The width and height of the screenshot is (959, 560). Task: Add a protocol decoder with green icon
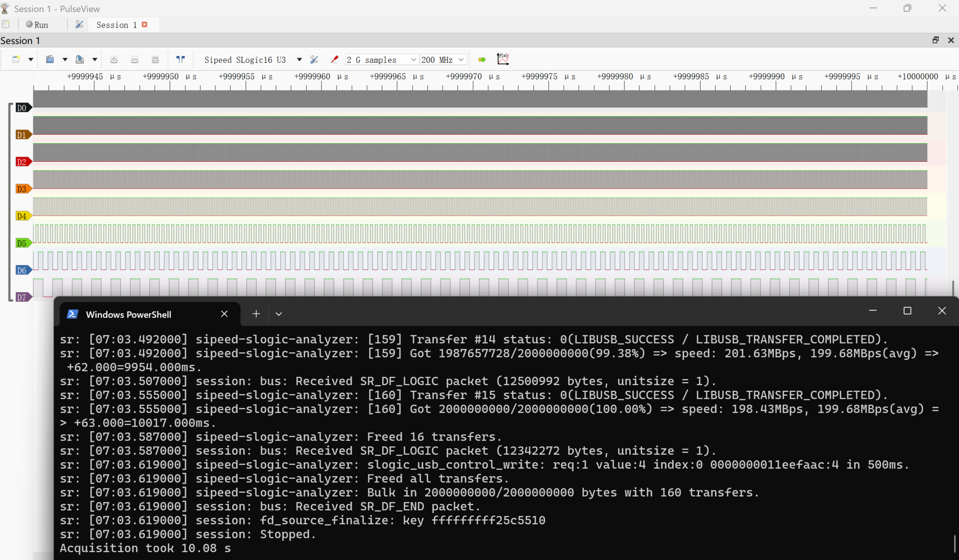(481, 59)
